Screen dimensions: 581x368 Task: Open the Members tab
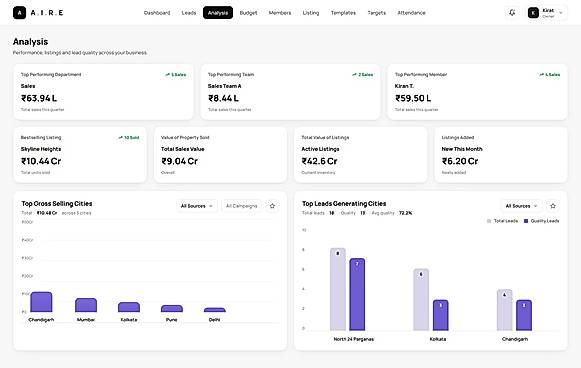pos(280,13)
